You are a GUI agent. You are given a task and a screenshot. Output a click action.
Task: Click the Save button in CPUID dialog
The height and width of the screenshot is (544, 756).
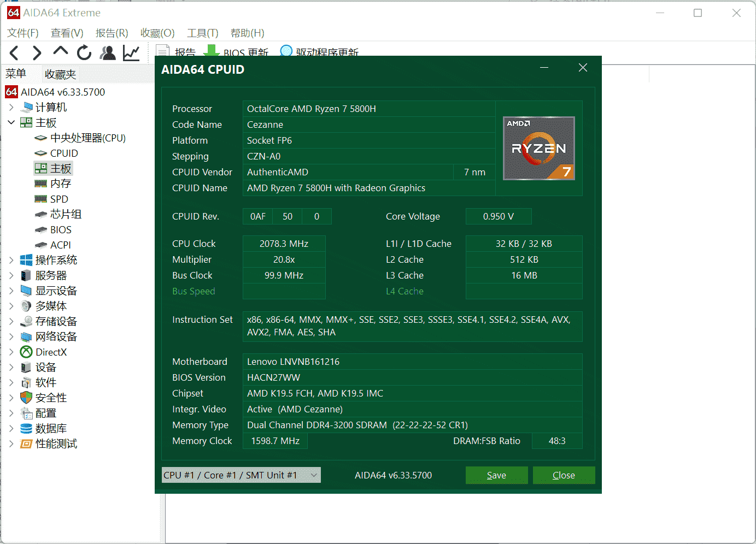coord(496,475)
